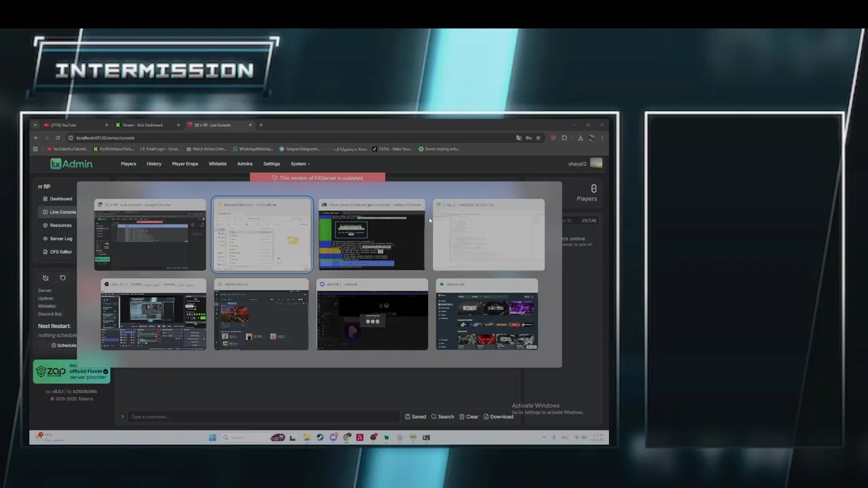The width and height of the screenshot is (868, 488).
Task: Switch to the FXServer console window thumbnail
Action: (372, 235)
